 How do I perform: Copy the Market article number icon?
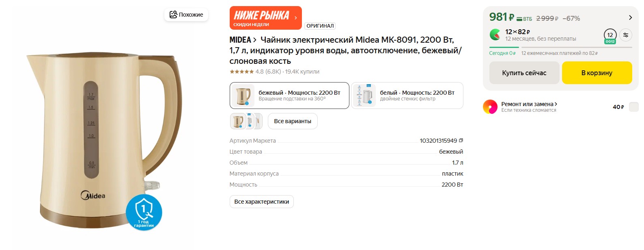pyautogui.click(x=461, y=140)
